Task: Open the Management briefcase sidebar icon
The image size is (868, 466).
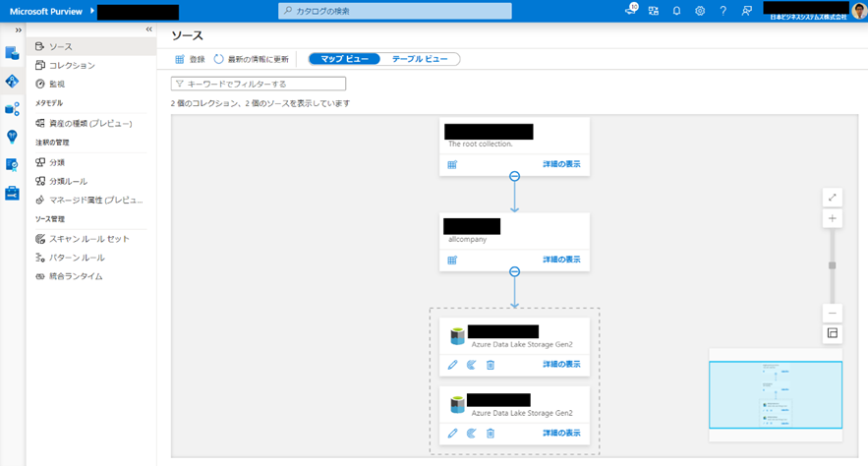Action: click(12, 193)
